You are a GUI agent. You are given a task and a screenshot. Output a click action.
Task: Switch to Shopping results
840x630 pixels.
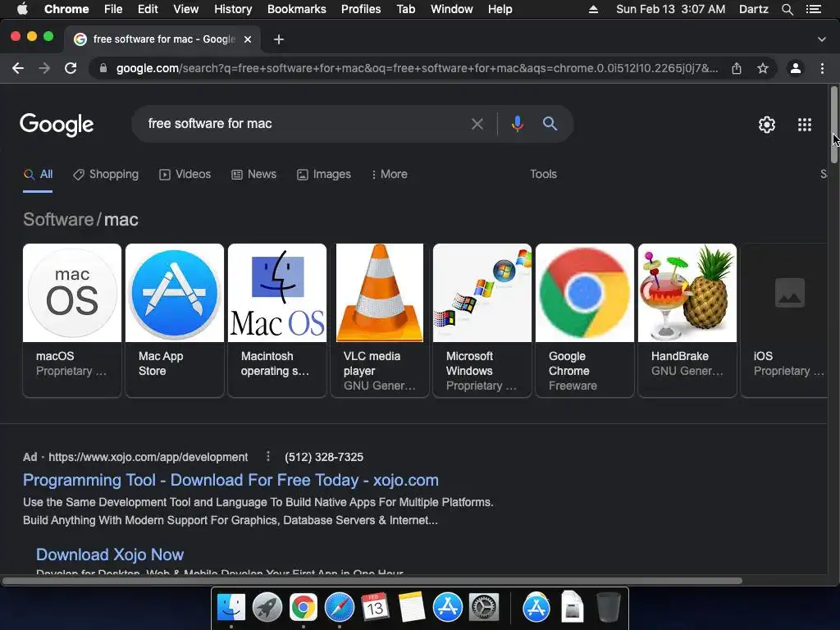(x=106, y=175)
